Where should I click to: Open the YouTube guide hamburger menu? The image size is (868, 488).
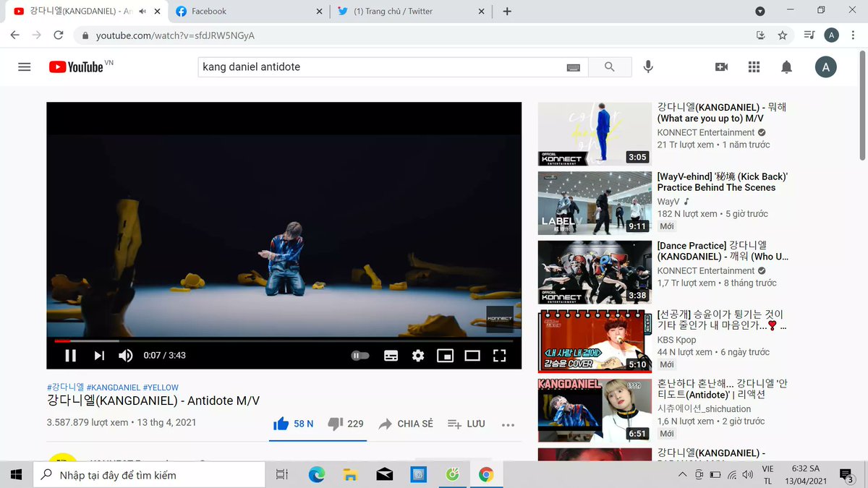tap(25, 67)
